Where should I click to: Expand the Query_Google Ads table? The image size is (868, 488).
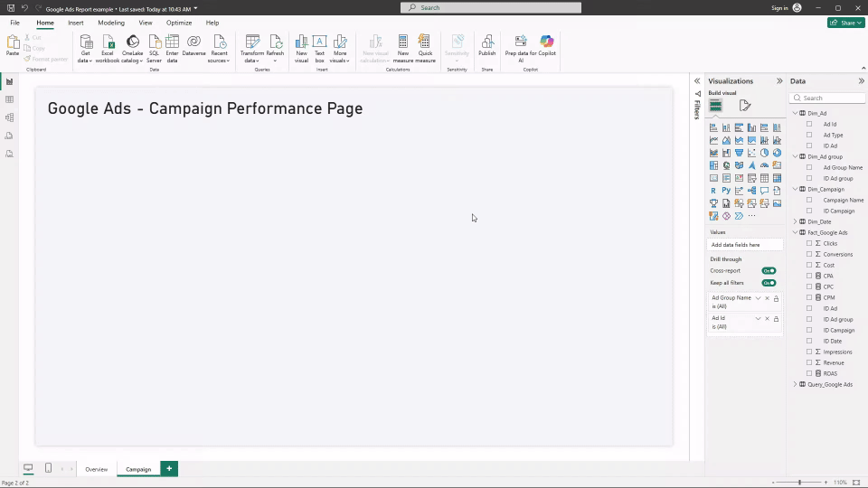(796, 385)
